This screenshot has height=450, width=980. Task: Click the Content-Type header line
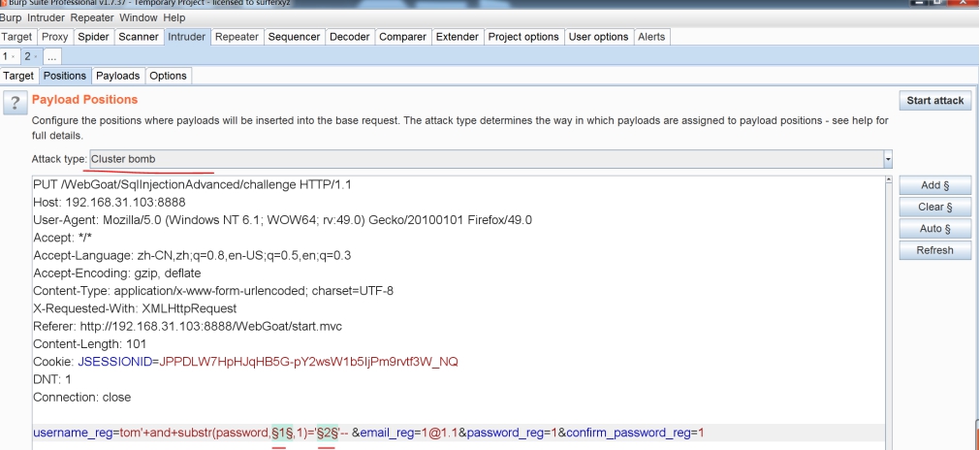pyautogui.click(x=213, y=291)
